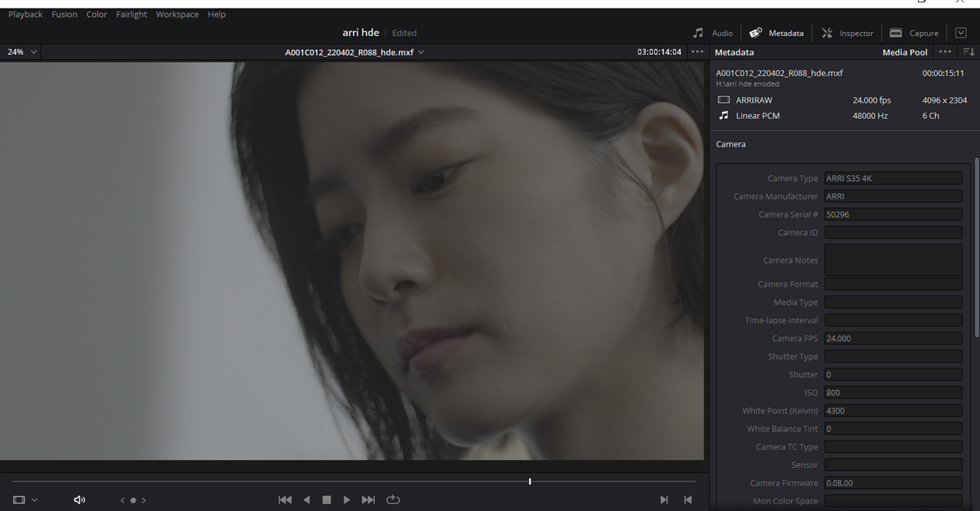Switch metadata view to Media Pool
Screen dimensions: 980x511
pos(905,52)
